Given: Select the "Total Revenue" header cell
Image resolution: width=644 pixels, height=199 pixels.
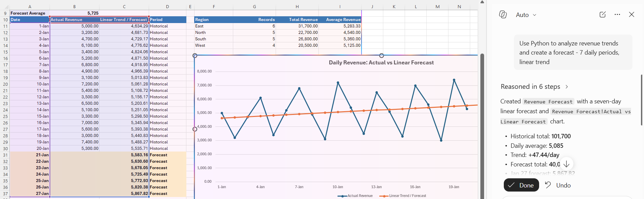Looking at the screenshot, I should (x=297, y=20).
